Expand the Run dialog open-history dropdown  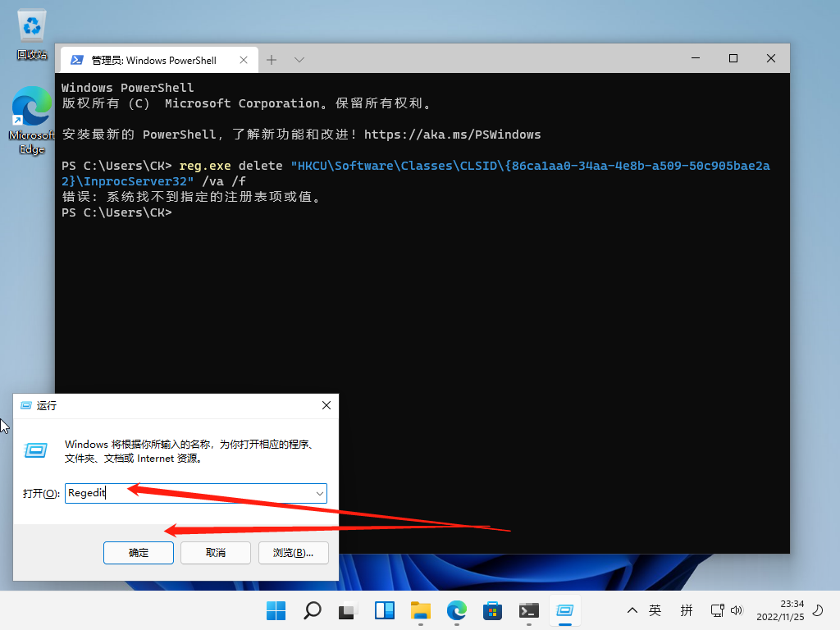(x=320, y=493)
